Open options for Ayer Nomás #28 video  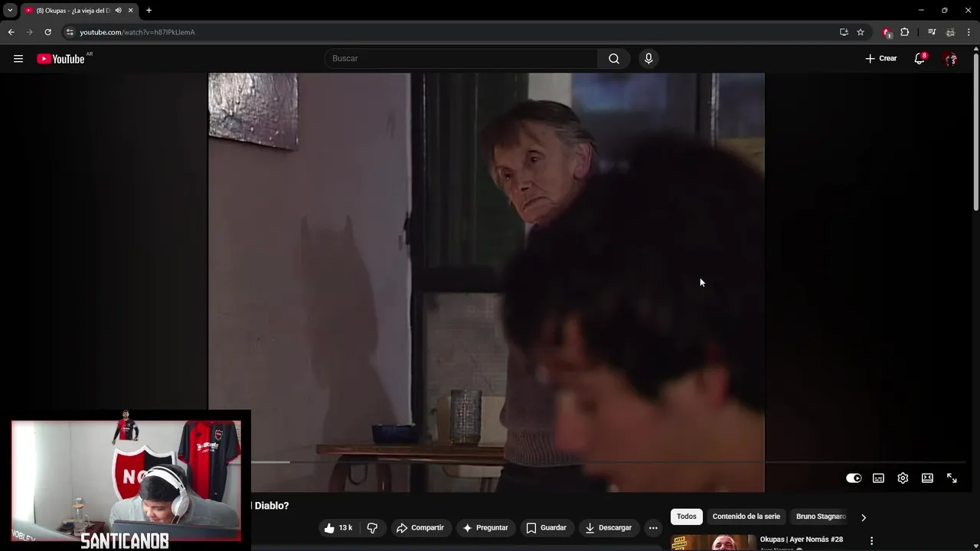click(x=871, y=541)
